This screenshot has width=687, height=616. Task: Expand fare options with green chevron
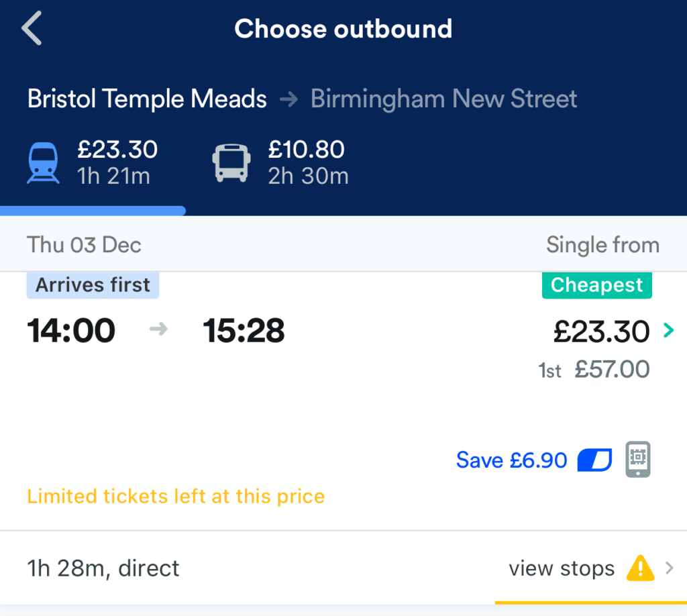coord(668,330)
